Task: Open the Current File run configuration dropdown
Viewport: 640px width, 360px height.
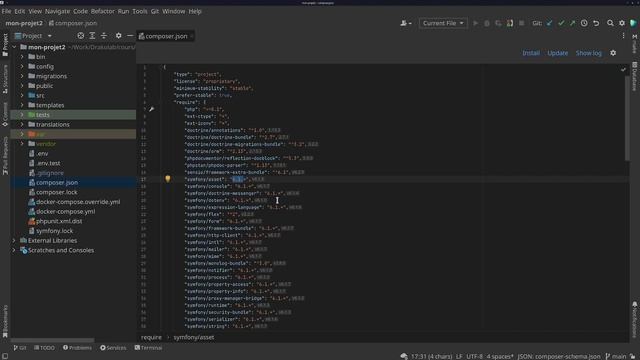Action: [443, 23]
